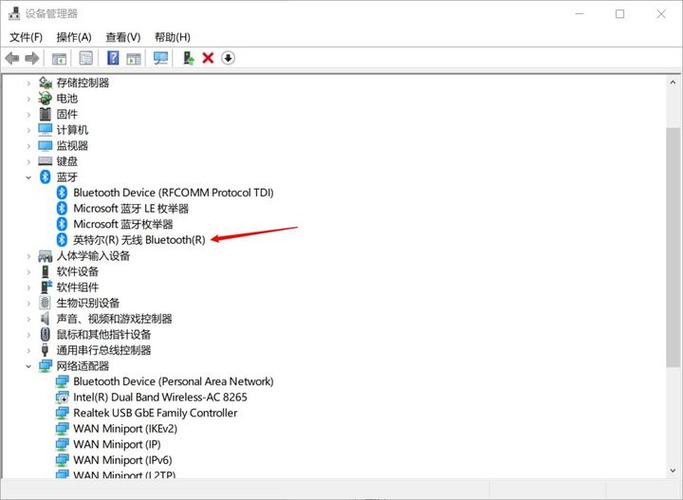Click the red X Uninstall device icon

click(x=208, y=58)
